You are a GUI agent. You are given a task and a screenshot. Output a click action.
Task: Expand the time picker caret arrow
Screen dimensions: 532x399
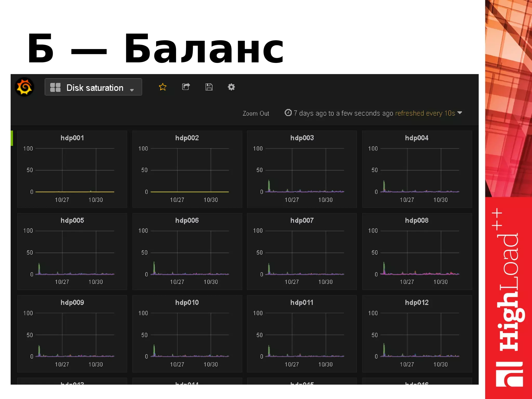[x=460, y=113]
